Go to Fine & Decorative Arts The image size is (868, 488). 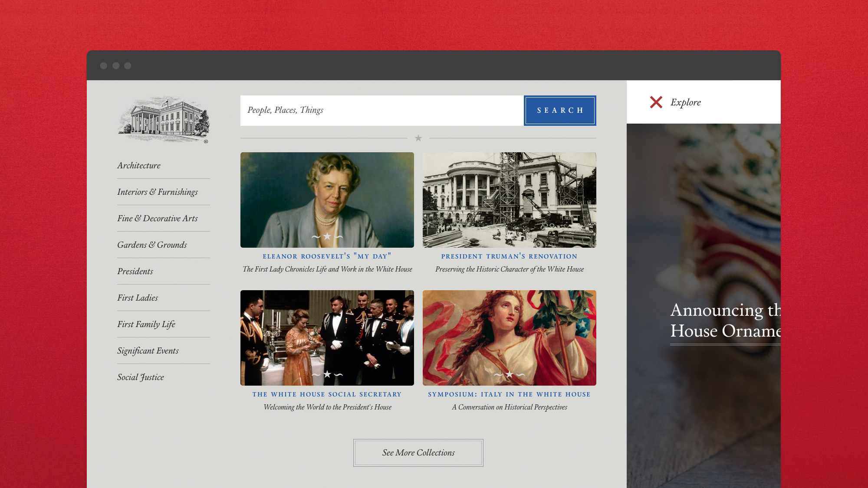[x=158, y=219]
